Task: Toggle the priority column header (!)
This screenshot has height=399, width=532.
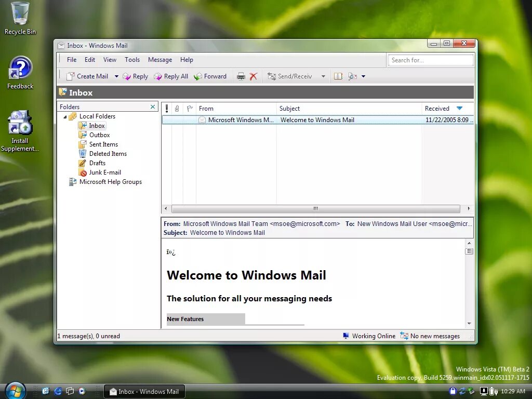Action: coord(166,108)
